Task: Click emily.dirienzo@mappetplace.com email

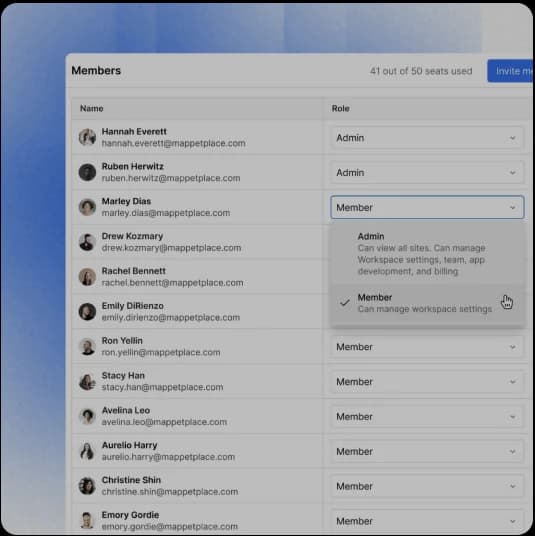Action: pos(171,318)
